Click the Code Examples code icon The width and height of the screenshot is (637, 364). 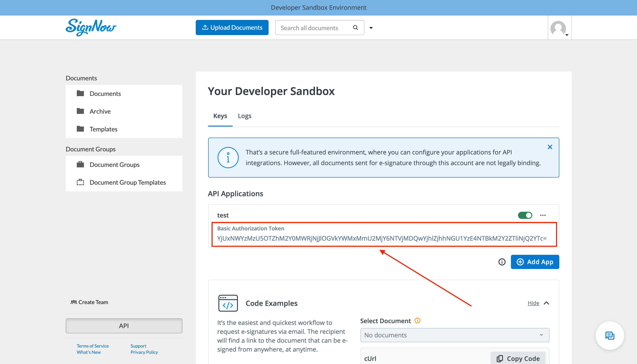click(228, 303)
